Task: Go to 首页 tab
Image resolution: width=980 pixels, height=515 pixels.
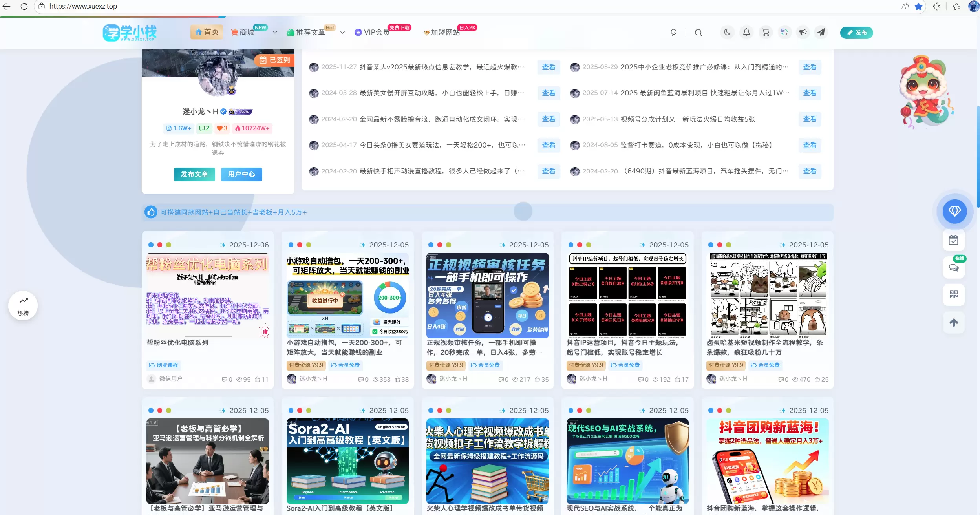Action: (x=207, y=32)
